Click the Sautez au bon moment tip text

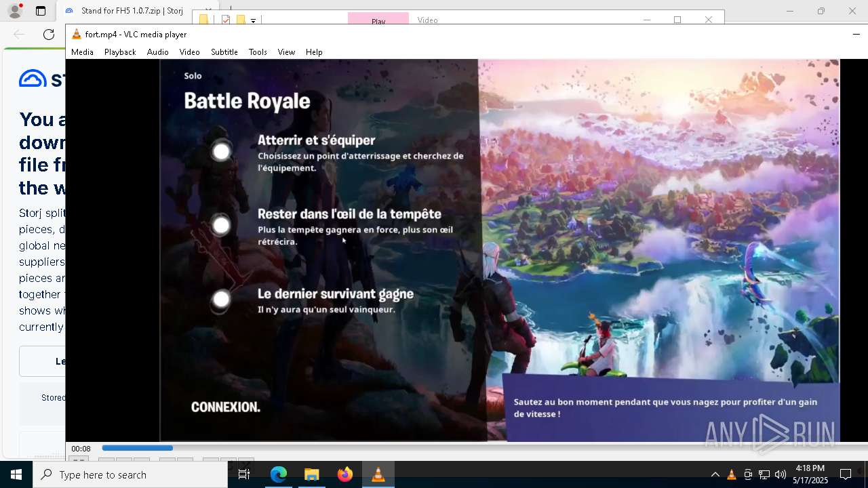pyautogui.click(x=665, y=408)
